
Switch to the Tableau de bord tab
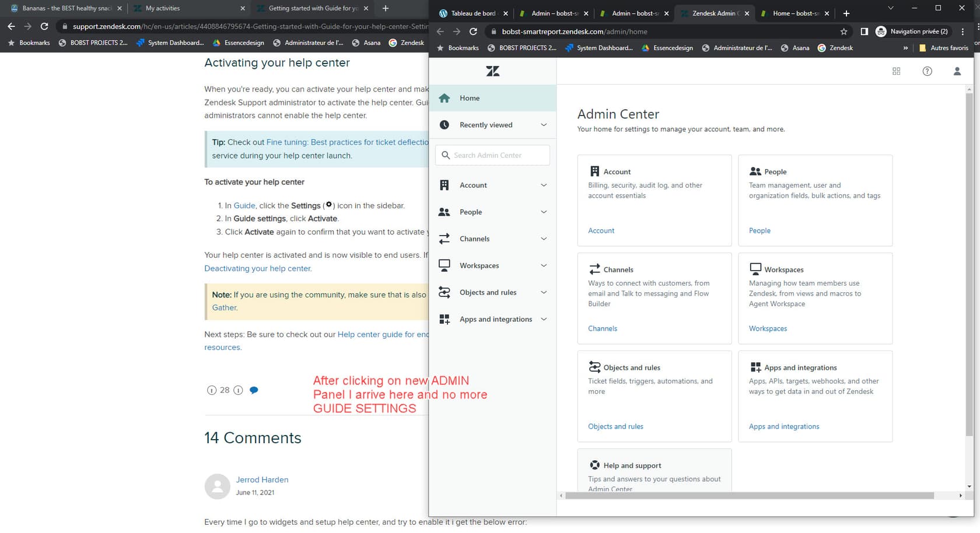tap(472, 13)
